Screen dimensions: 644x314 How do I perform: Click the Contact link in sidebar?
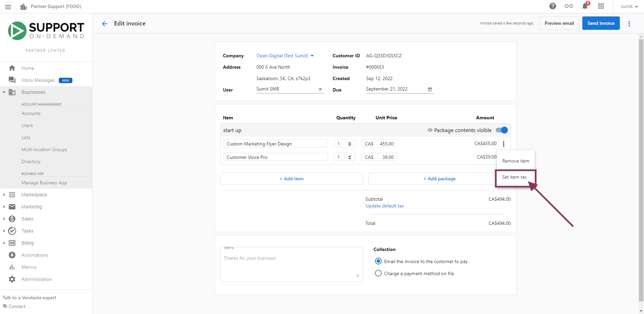(17, 306)
